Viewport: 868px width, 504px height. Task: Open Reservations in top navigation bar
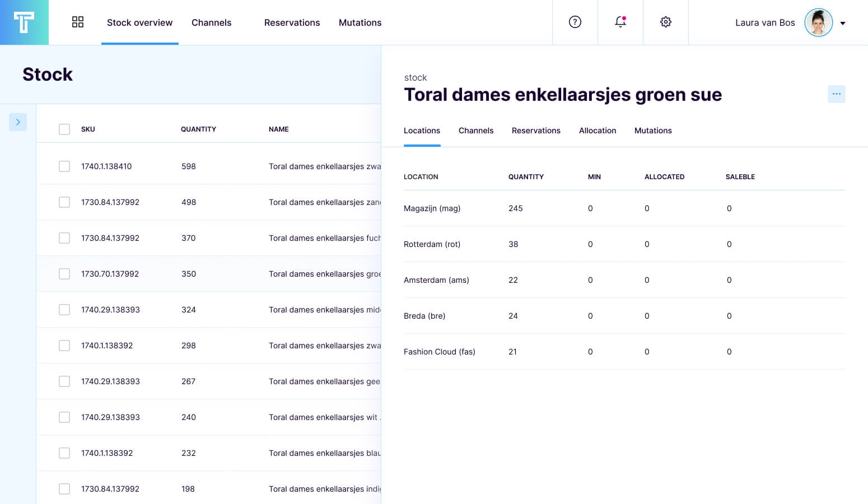coord(292,22)
